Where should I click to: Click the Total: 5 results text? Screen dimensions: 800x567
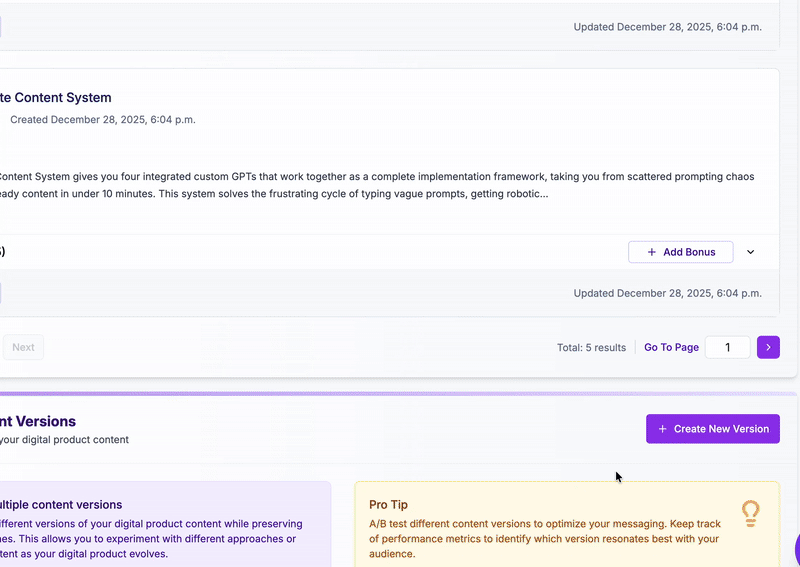click(x=591, y=347)
